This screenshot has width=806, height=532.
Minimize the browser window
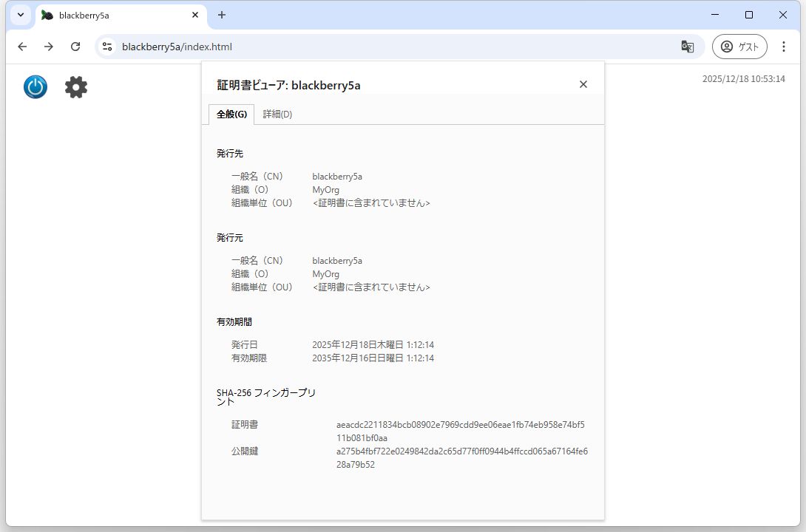coord(714,15)
